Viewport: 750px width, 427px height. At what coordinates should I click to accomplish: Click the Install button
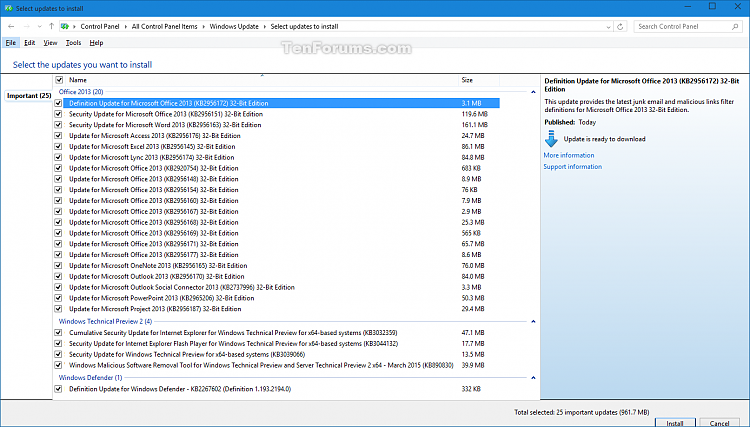(675, 423)
